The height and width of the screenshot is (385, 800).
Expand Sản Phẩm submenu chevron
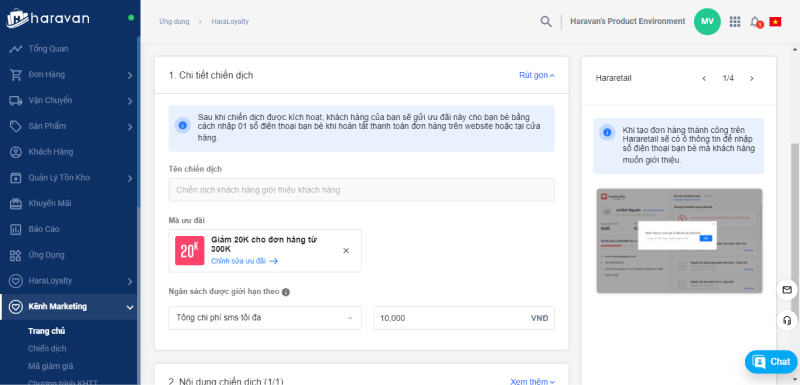click(130, 127)
